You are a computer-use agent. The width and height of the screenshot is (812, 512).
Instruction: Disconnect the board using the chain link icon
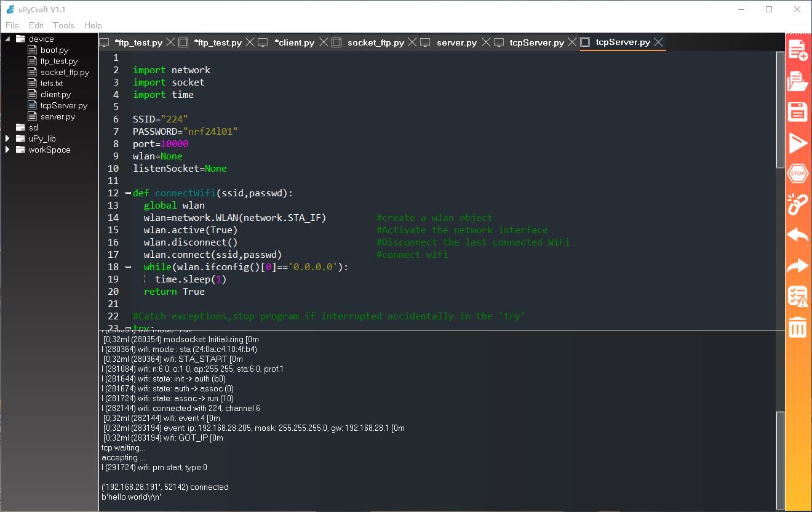797,204
